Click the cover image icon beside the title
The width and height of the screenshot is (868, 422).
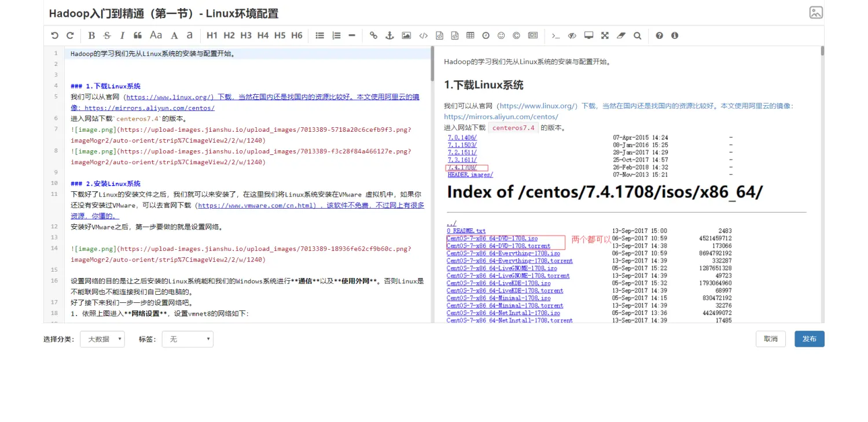(x=816, y=13)
